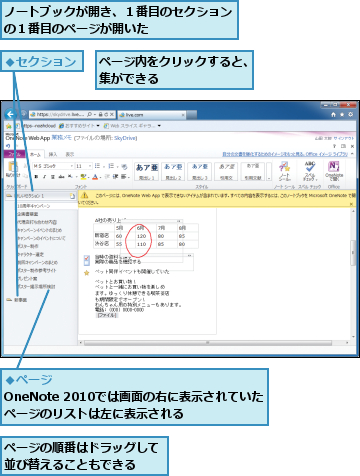Open the SkyDrive file location link
This screenshot has height=476, width=360.
[x=125, y=138]
